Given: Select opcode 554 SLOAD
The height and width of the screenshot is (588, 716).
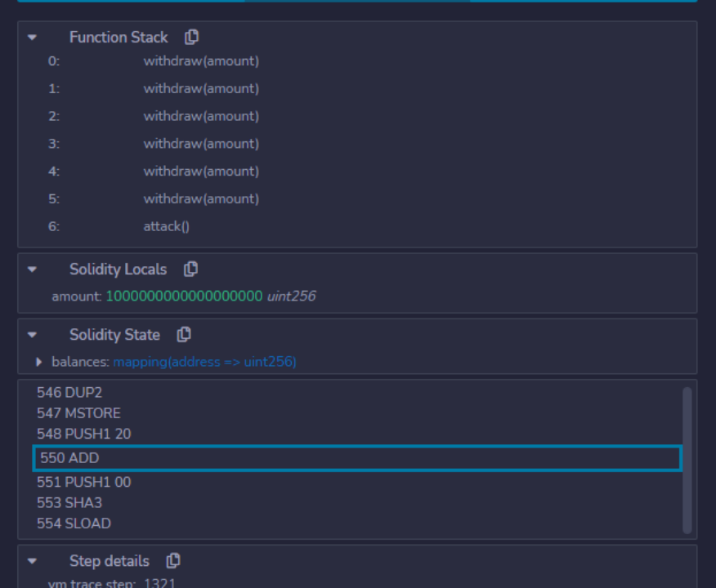Looking at the screenshot, I should [x=74, y=523].
